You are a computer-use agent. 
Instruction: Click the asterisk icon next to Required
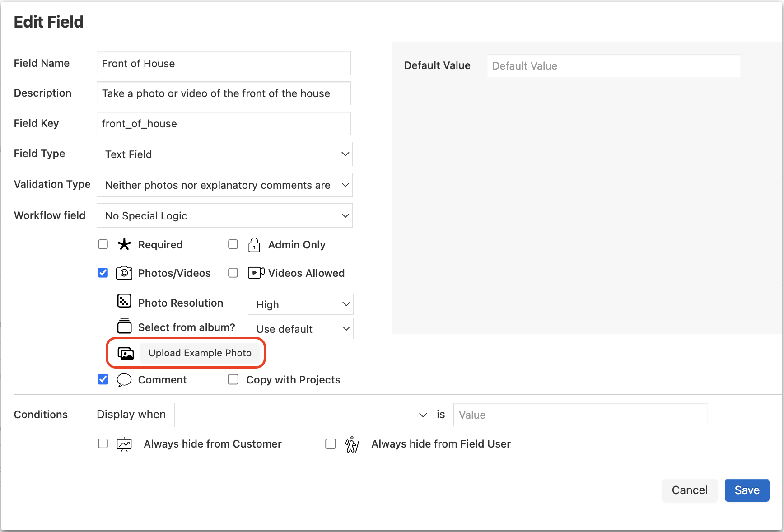coord(124,245)
